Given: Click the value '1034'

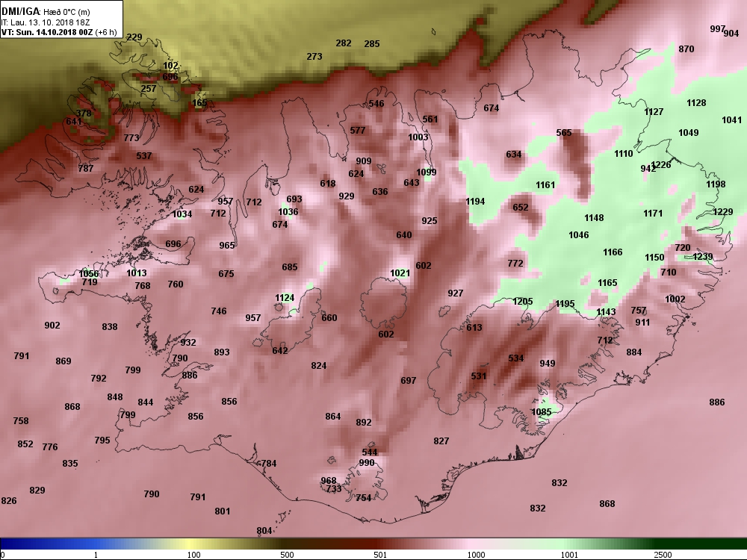Looking at the screenshot, I should [x=182, y=214].
